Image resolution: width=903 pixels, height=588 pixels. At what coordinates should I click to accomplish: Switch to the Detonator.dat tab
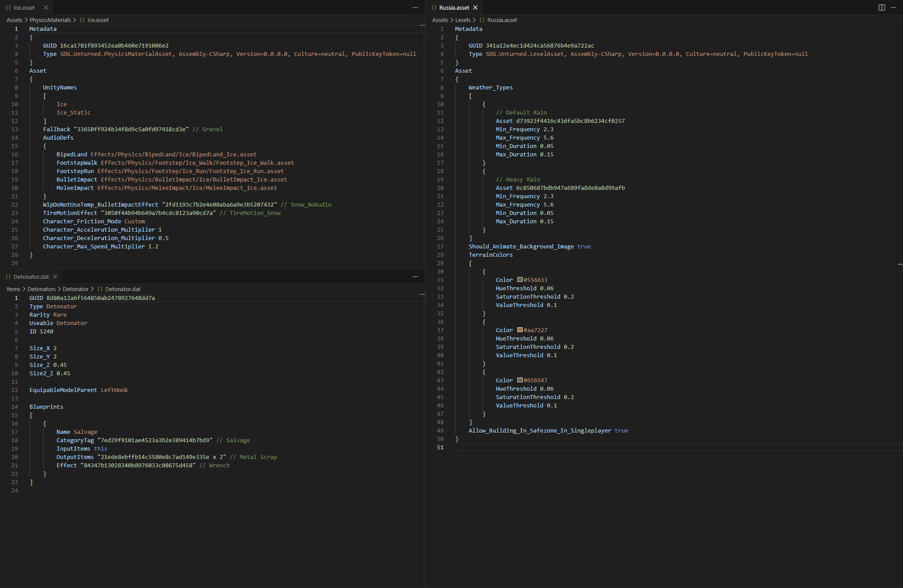(x=31, y=277)
